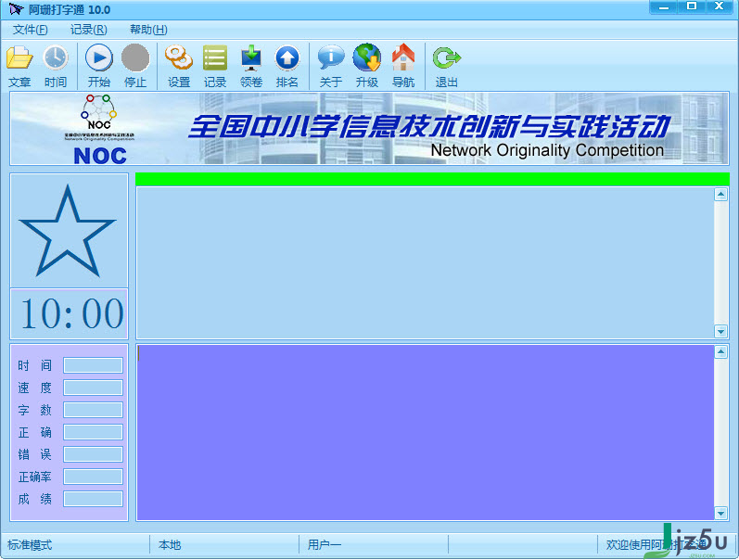Click the 字数 value field
The image size is (739, 560).
[94, 410]
